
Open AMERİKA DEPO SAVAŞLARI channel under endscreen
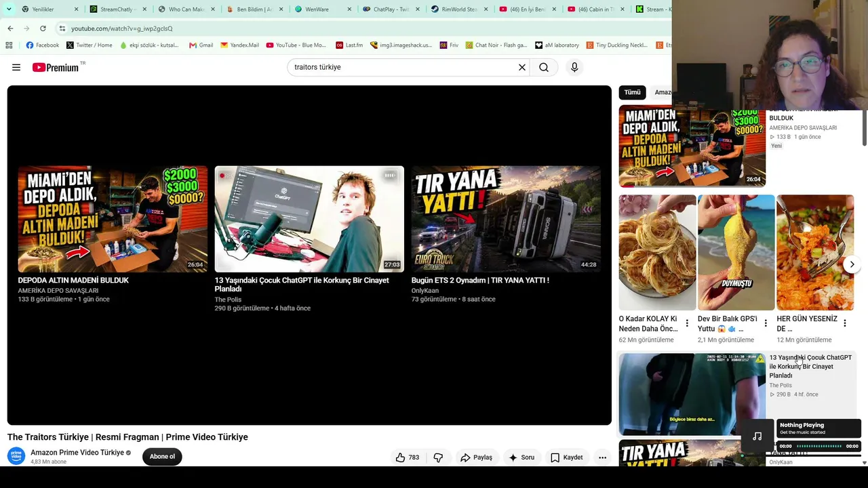(58, 291)
